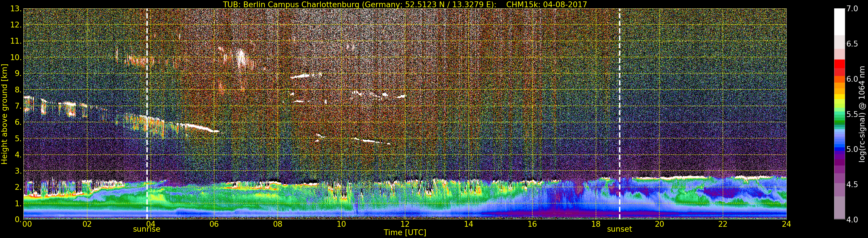
Task: Click the '1.' tick on the height axis
Action: (18, 203)
